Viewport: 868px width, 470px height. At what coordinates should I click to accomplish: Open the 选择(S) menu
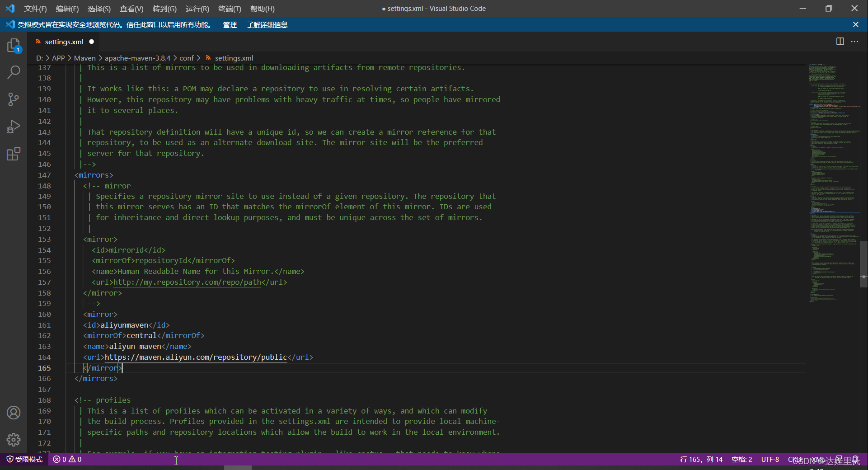point(99,9)
